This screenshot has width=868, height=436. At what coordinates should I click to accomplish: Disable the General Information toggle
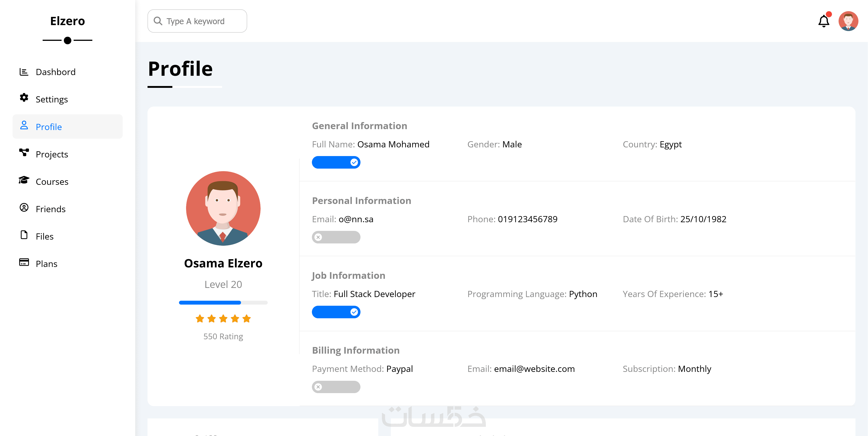click(336, 162)
